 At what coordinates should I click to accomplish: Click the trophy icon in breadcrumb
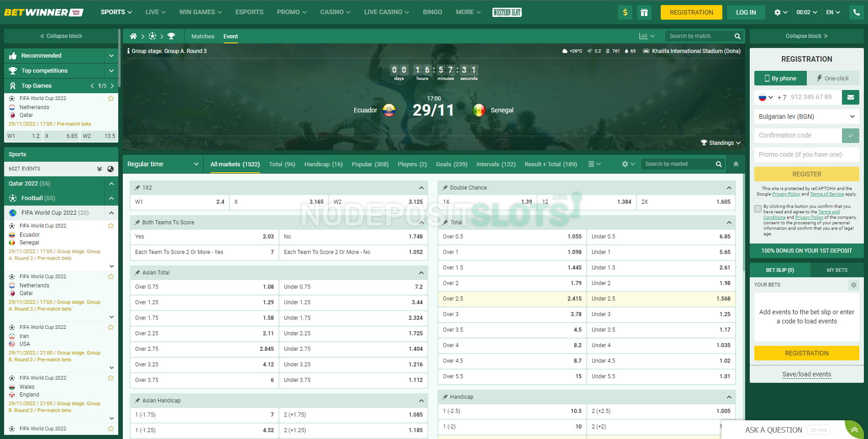pyautogui.click(x=171, y=36)
